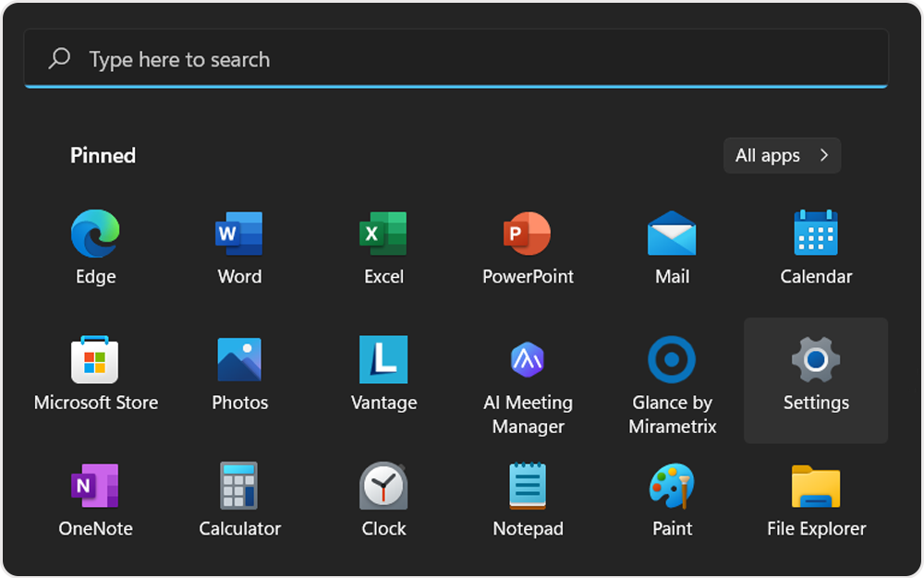Viewport: 924px width, 578px height.
Task: Open PowerPoint
Action: pos(528,246)
